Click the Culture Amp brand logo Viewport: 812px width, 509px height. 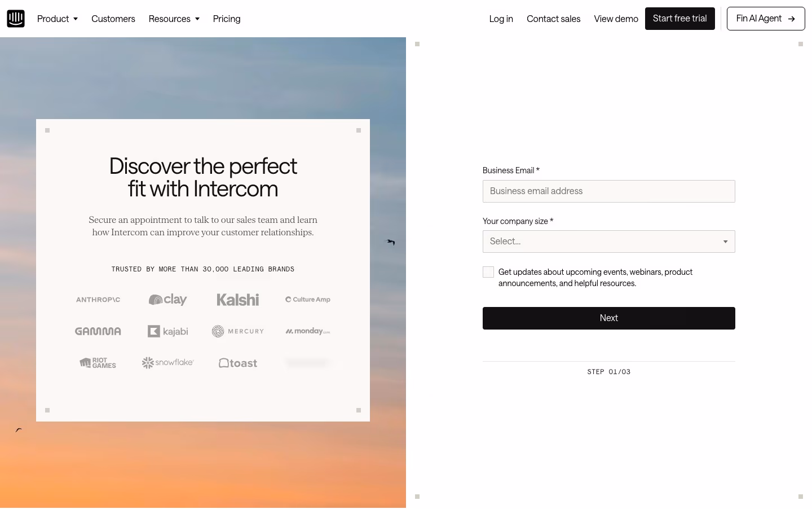[308, 300]
